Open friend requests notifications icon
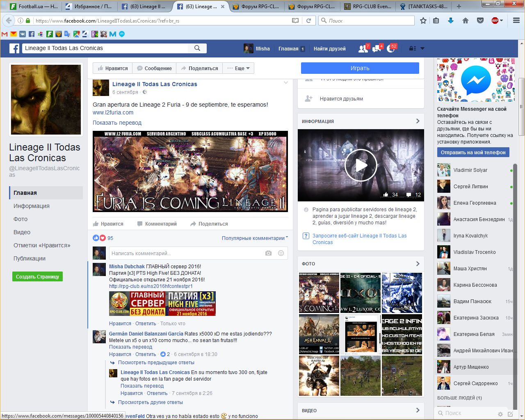 point(363,48)
